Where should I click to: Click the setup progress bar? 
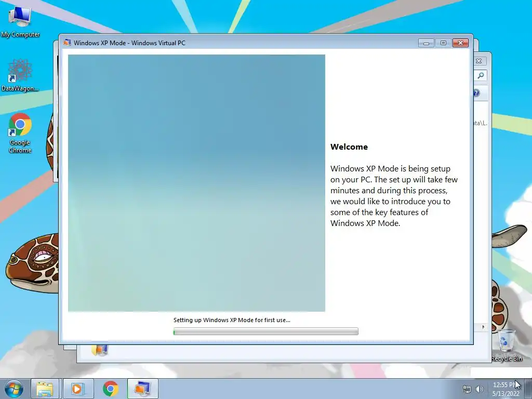[265, 331]
